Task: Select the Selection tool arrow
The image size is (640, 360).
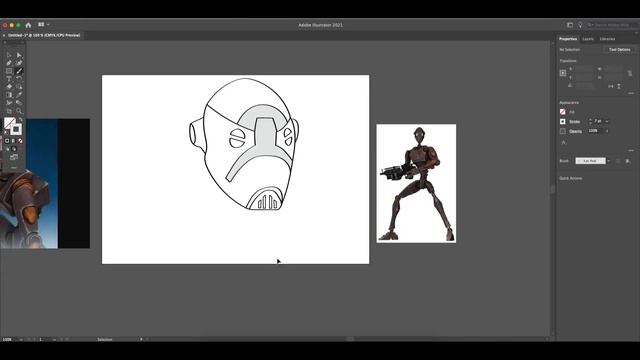Action: point(9,55)
